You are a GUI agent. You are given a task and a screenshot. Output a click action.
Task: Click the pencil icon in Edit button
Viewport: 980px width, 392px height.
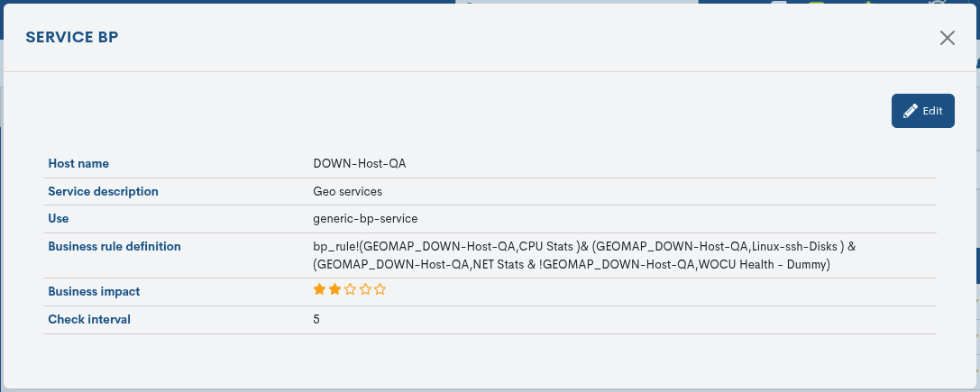(x=911, y=111)
